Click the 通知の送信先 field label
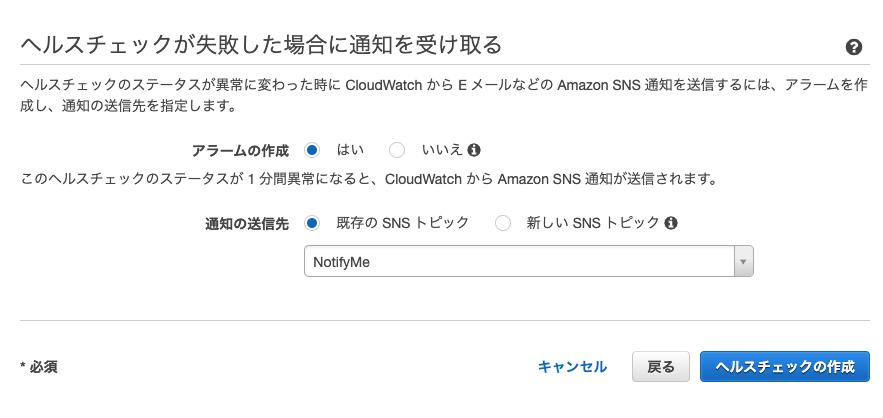The width and height of the screenshot is (883, 418). coord(247,224)
